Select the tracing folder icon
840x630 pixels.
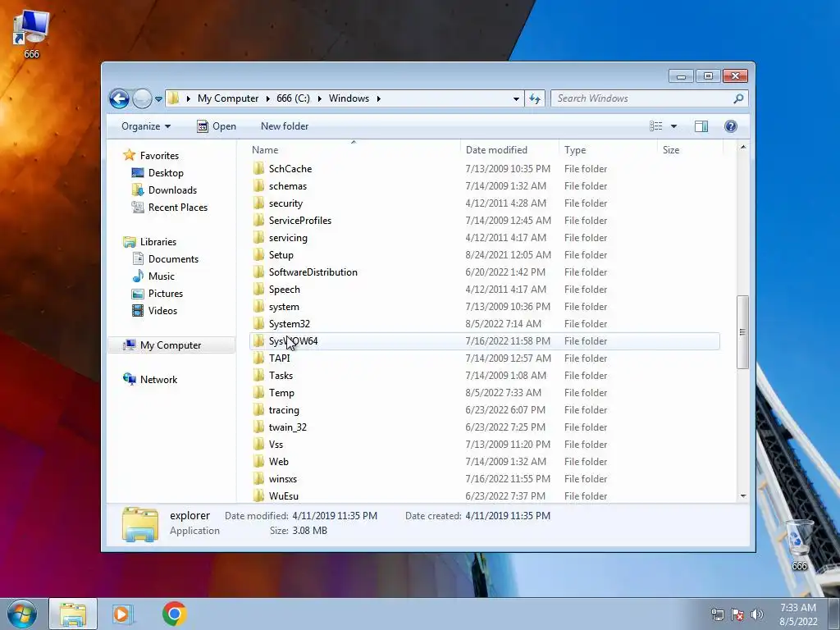(x=258, y=410)
